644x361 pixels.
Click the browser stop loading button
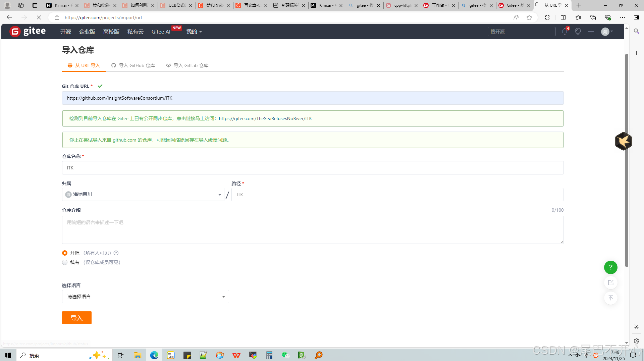pyautogui.click(x=39, y=17)
